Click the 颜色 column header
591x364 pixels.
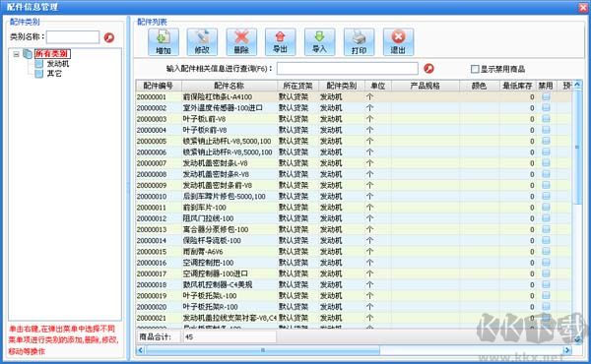[480, 86]
